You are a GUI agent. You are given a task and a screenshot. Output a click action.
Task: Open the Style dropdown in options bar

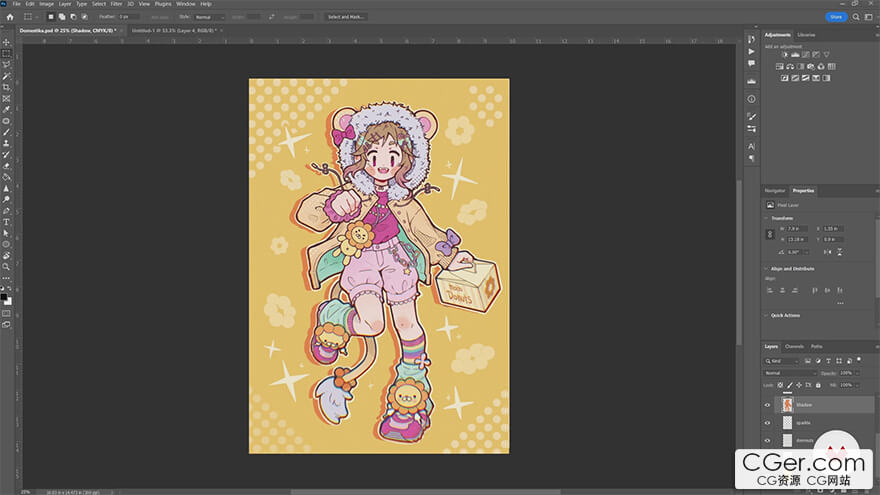(x=208, y=17)
